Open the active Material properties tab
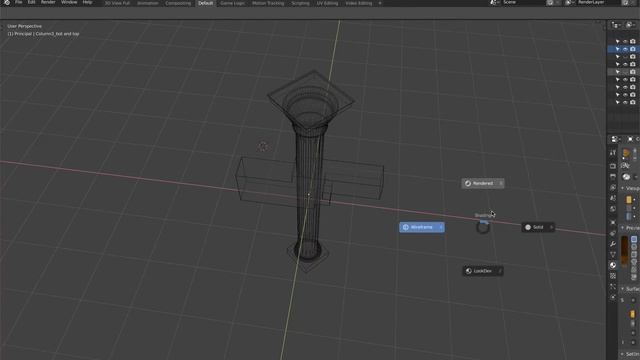640x360 pixels. (613, 265)
